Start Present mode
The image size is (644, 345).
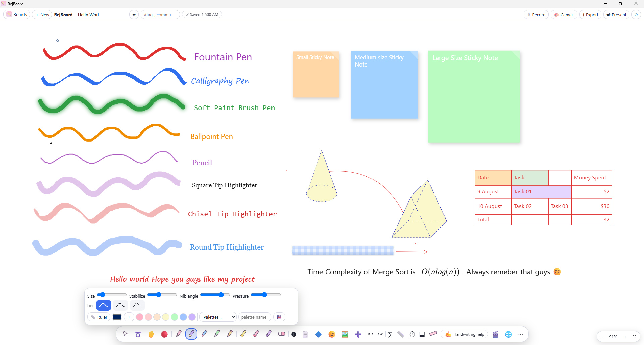click(x=616, y=15)
